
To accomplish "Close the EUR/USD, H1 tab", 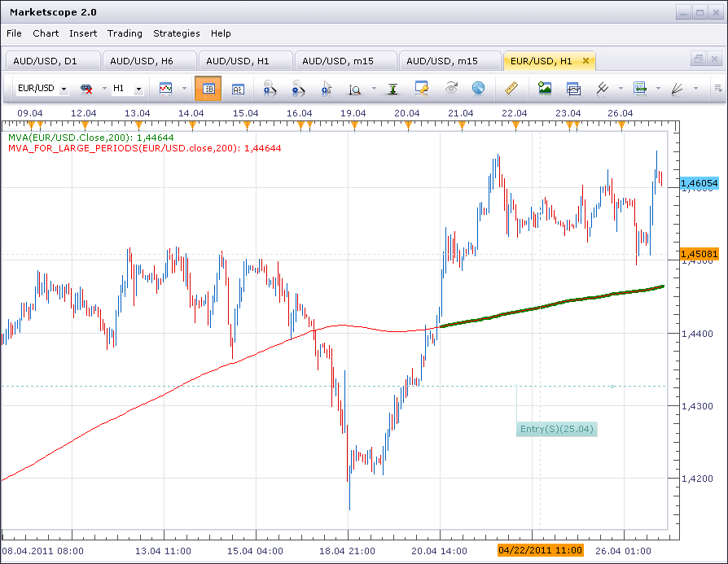I will pos(586,61).
